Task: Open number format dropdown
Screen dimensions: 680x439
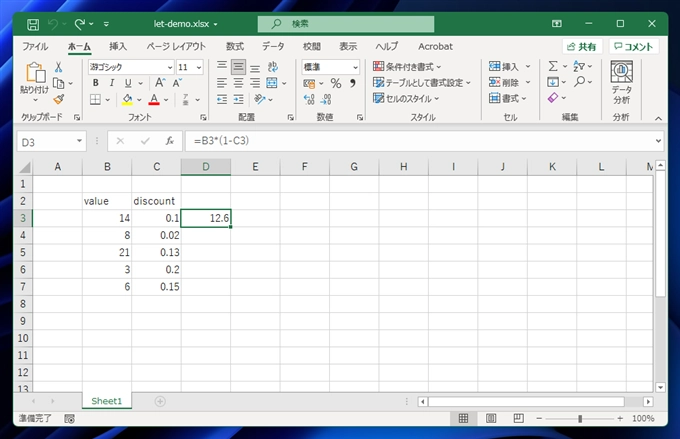Action: click(x=355, y=67)
